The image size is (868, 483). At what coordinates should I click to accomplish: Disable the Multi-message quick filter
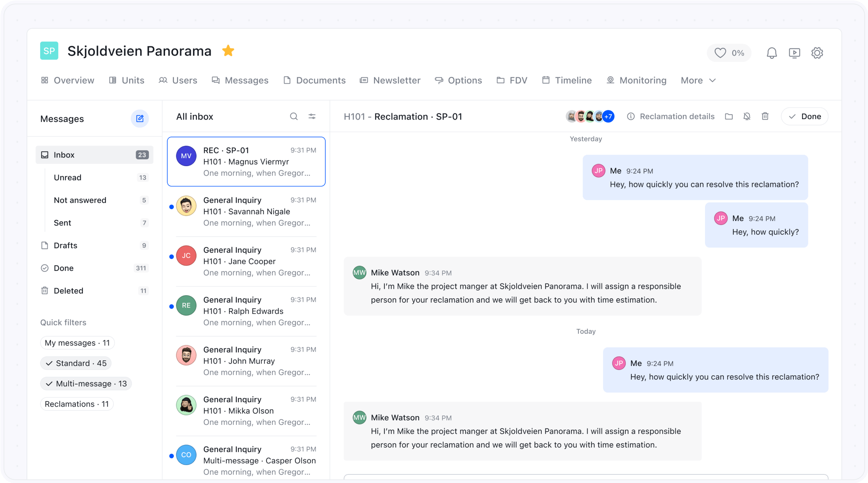86,384
